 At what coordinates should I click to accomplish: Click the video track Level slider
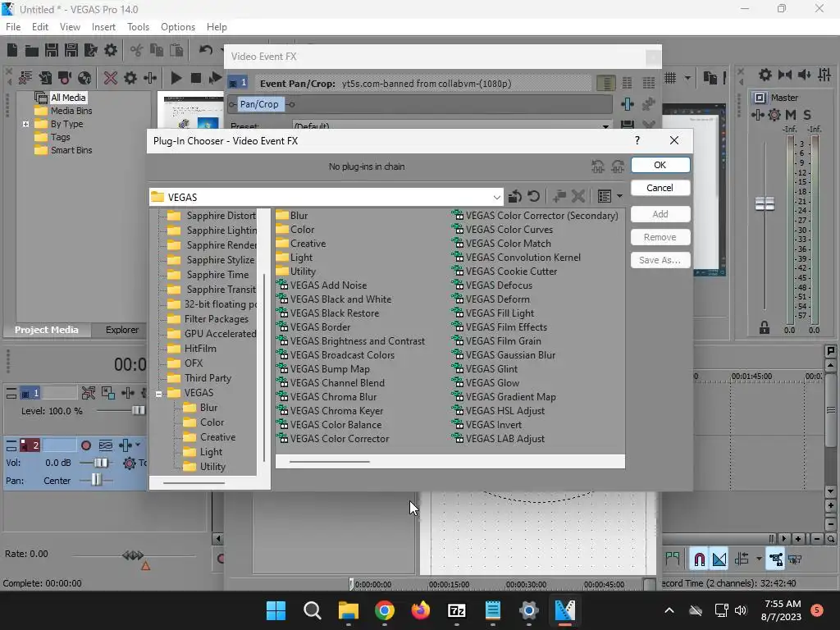(x=138, y=411)
